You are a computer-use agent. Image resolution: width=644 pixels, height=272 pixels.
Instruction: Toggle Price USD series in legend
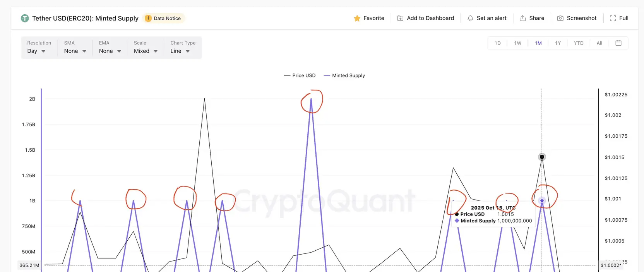point(300,75)
